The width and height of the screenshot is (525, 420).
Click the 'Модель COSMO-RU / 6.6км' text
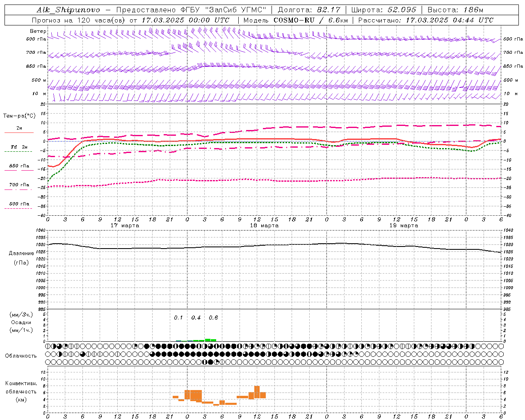(296, 20)
